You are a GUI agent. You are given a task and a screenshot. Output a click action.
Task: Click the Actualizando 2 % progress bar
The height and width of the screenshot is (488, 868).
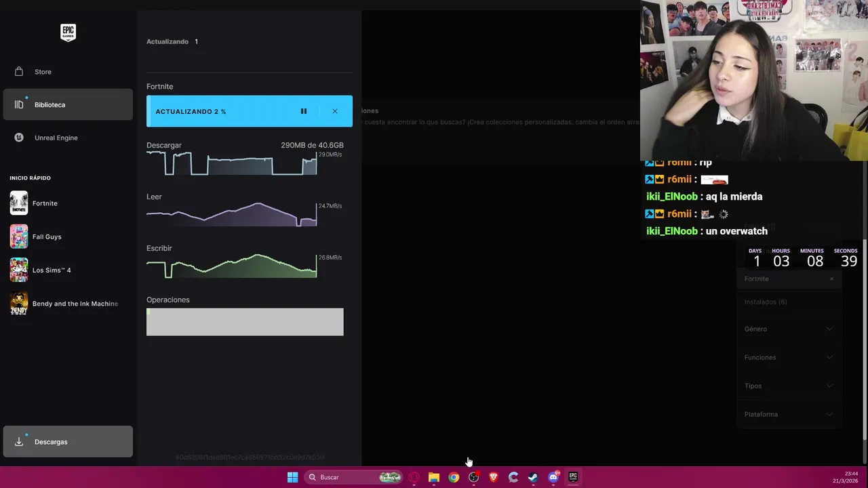(250, 111)
